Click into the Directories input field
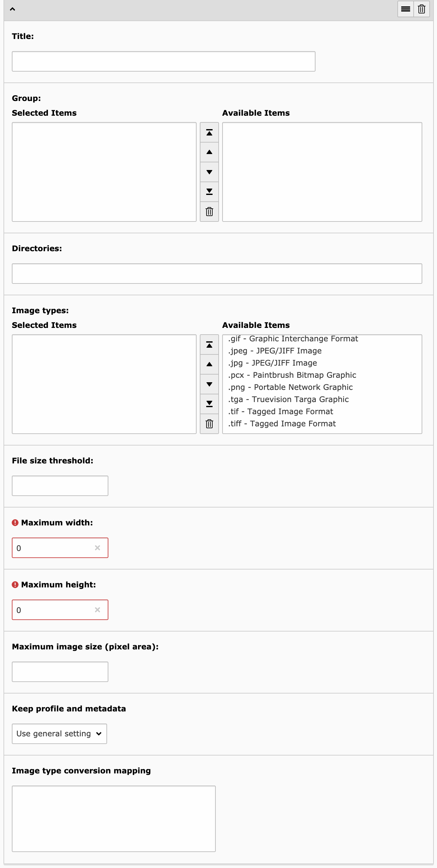This screenshot has height=868, width=437. 217,274
